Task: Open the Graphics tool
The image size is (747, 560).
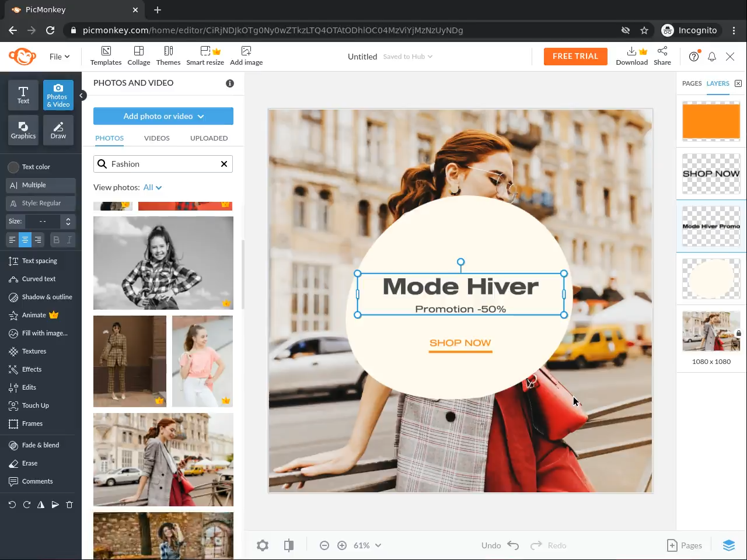Action: click(x=23, y=129)
